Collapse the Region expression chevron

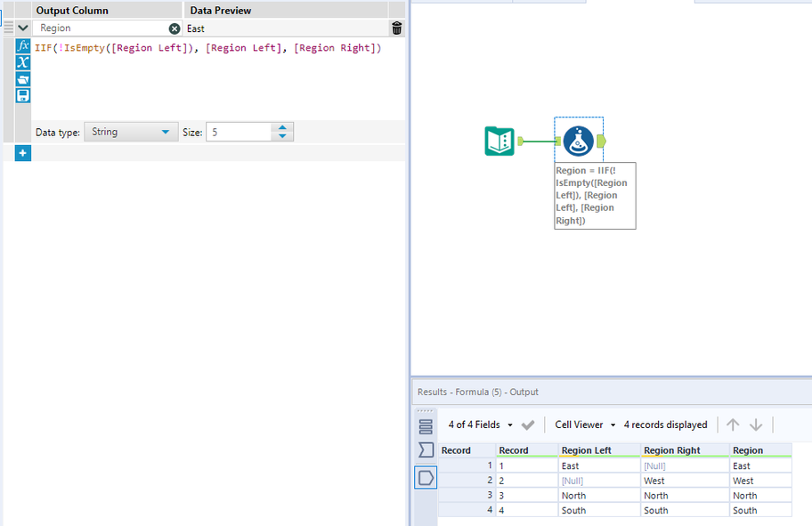pyautogui.click(x=23, y=28)
